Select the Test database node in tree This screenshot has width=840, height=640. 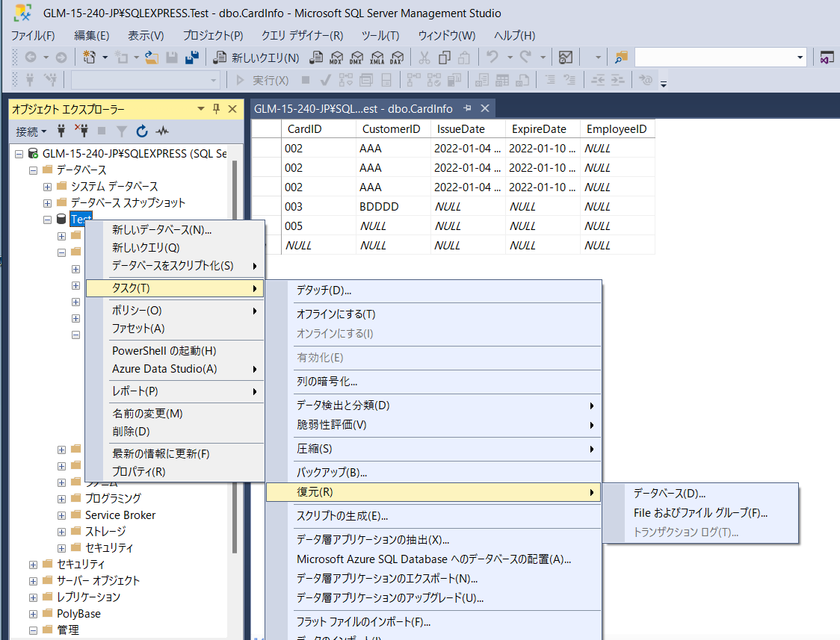(x=81, y=219)
